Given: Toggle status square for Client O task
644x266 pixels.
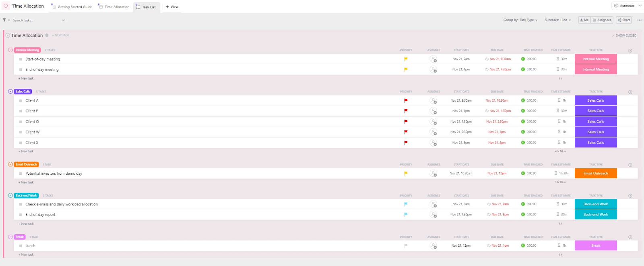Looking at the screenshot, I should click(x=21, y=122).
